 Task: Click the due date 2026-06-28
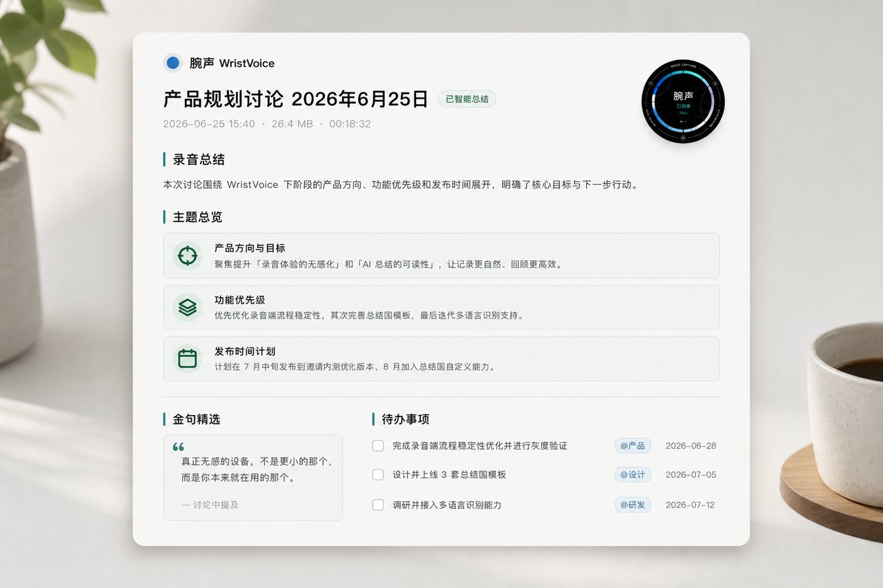[x=691, y=446]
